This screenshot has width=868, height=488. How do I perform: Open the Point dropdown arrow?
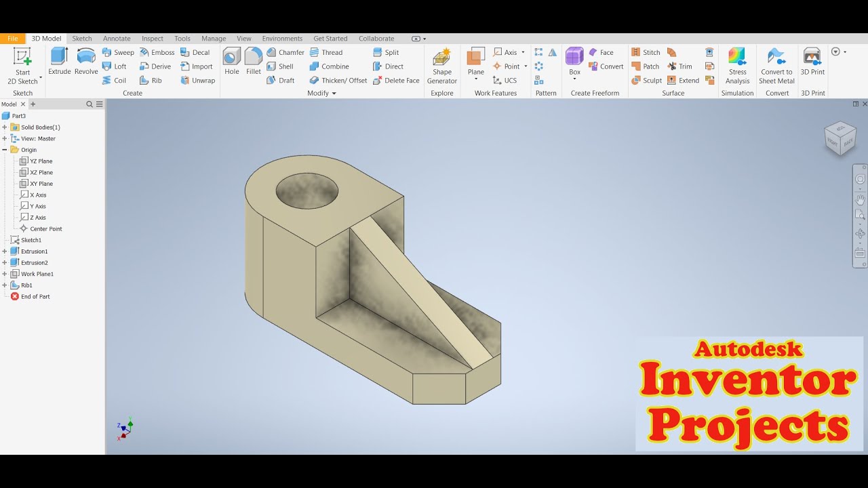[x=526, y=66]
